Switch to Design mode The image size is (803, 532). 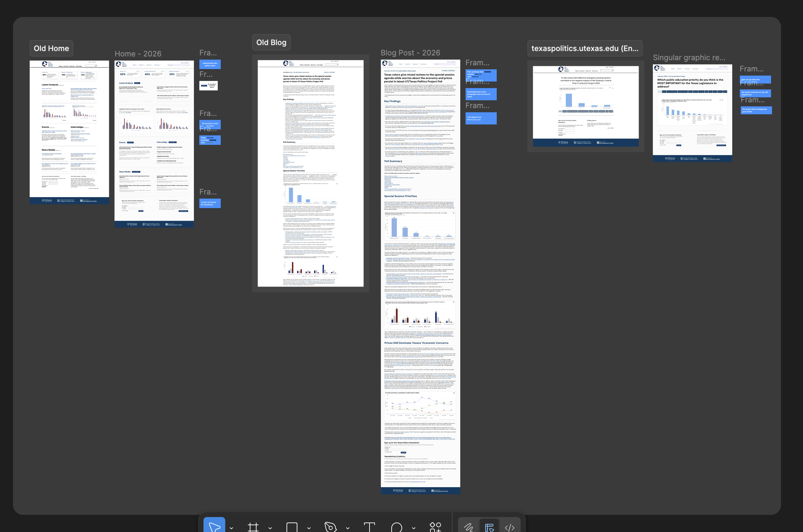(x=489, y=527)
